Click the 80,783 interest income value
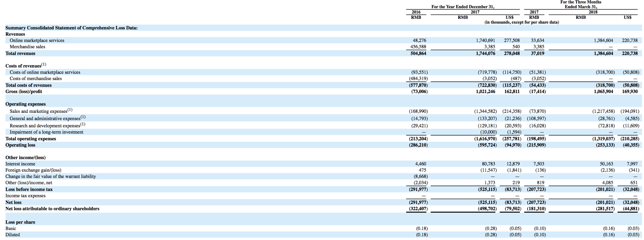 point(489,164)
